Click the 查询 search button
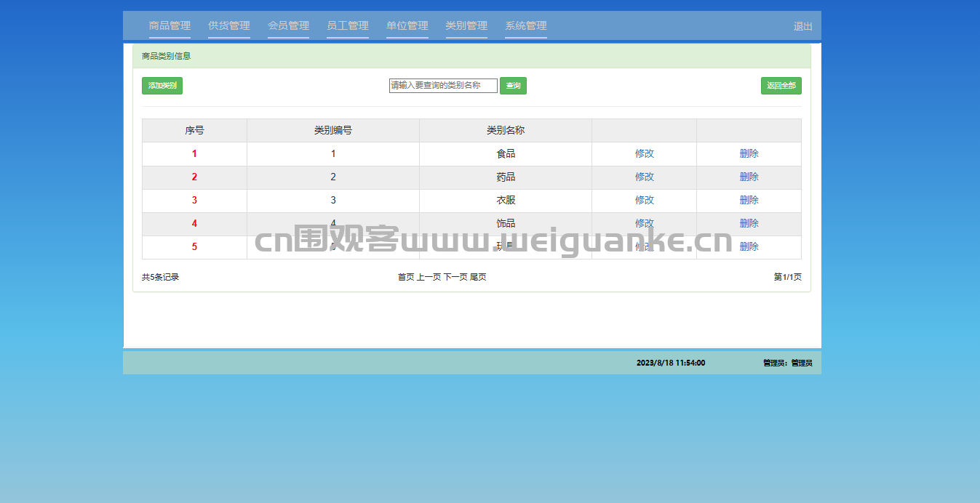The height and width of the screenshot is (503, 980). tap(513, 86)
